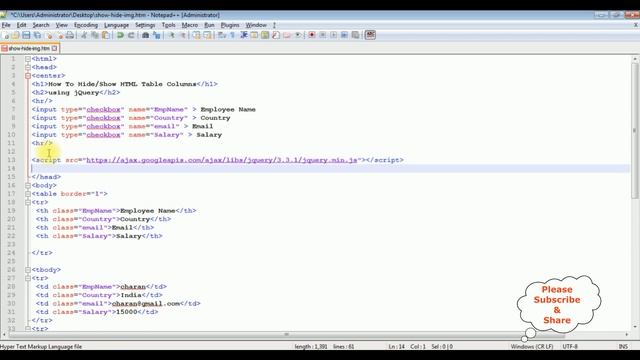640x360 pixels.
Task: Collapse the <center> fold on line 3
Action: tap(28, 76)
